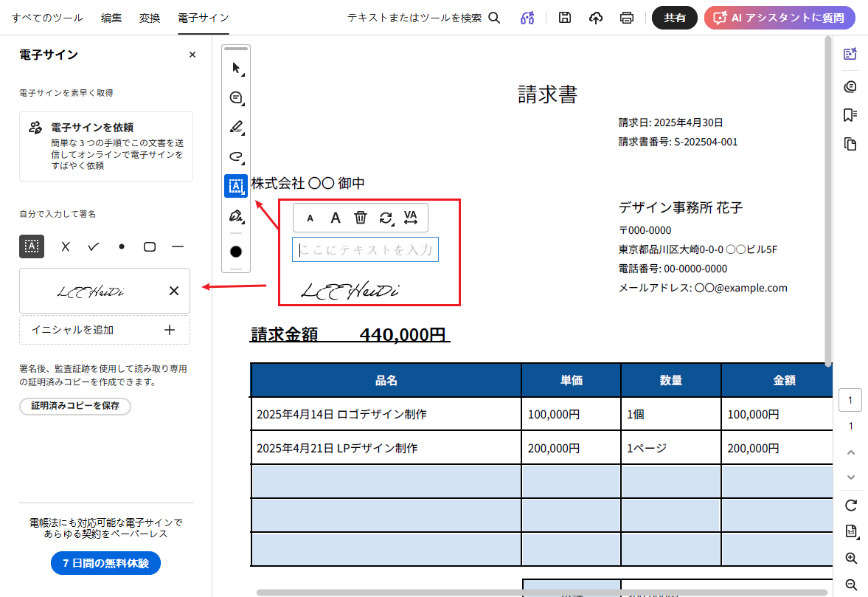Image resolution: width=868 pixels, height=597 pixels.
Task: Select the add text box tool
Action: click(x=236, y=186)
